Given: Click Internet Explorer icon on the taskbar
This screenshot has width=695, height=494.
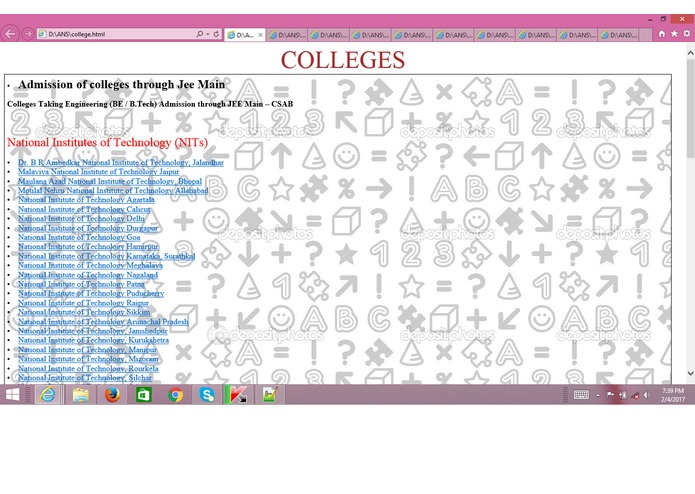Looking at the screenshot, I should [47, 394].
